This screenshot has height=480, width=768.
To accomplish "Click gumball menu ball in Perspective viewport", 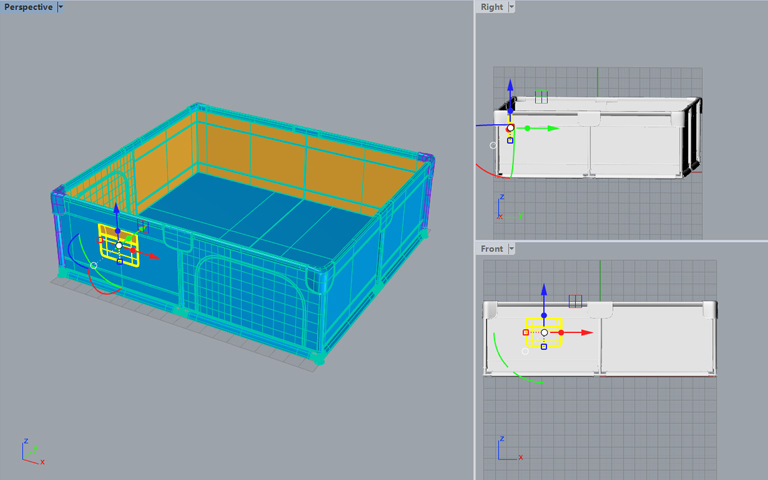I will point(94,265).
